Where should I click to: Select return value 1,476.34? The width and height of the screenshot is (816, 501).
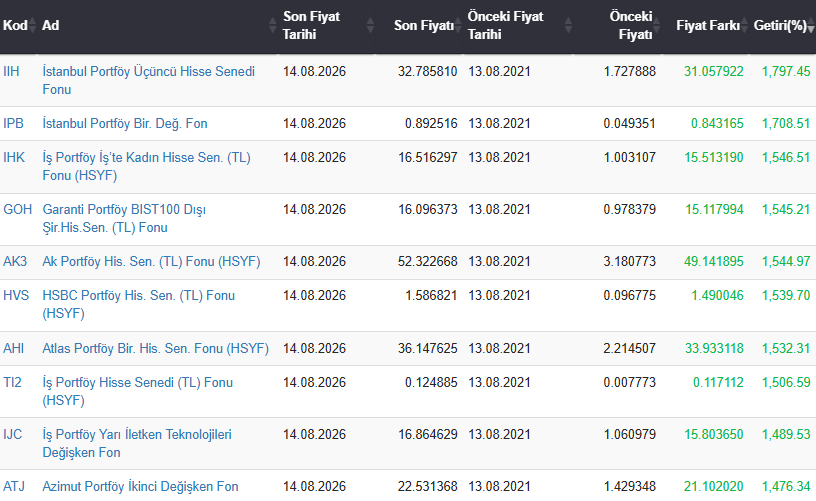786,486
